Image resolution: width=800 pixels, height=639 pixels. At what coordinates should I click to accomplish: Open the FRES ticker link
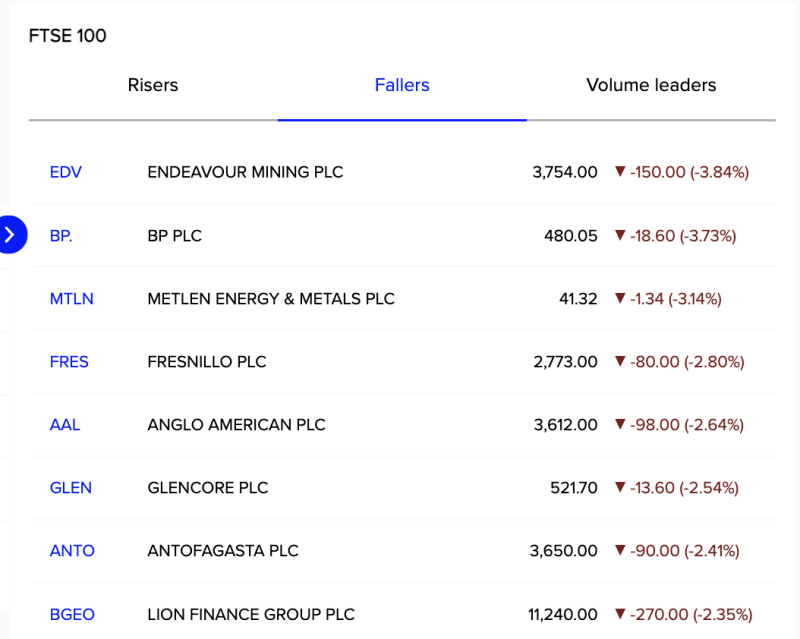click(69, 362)
